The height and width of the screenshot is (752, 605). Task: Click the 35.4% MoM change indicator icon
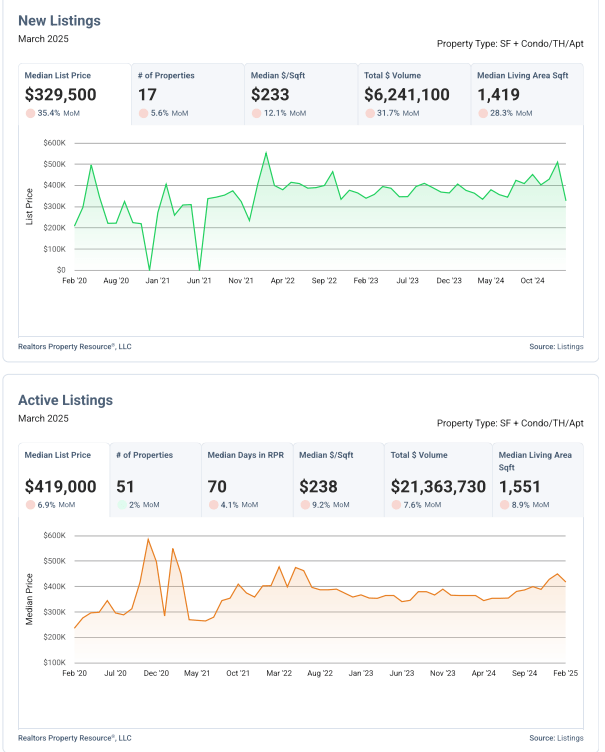pos(30,114)
